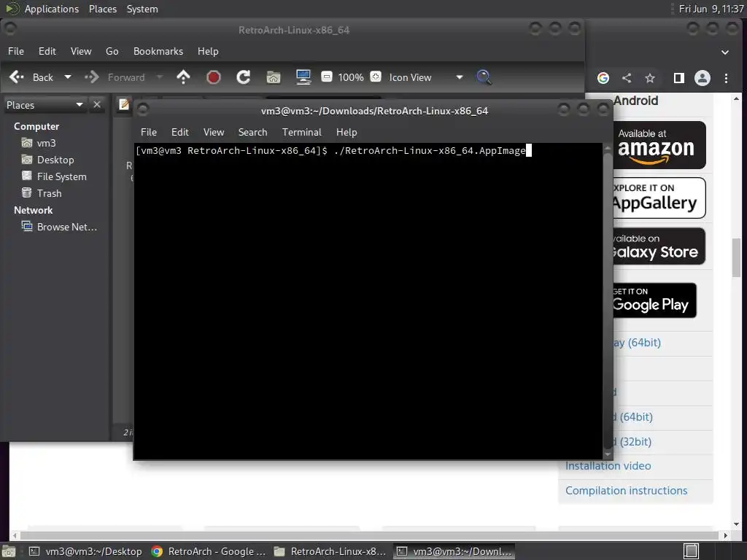Screen dimensions: 747x560
Task: Open the terminal Search menu
Action: tap(253, 132)
